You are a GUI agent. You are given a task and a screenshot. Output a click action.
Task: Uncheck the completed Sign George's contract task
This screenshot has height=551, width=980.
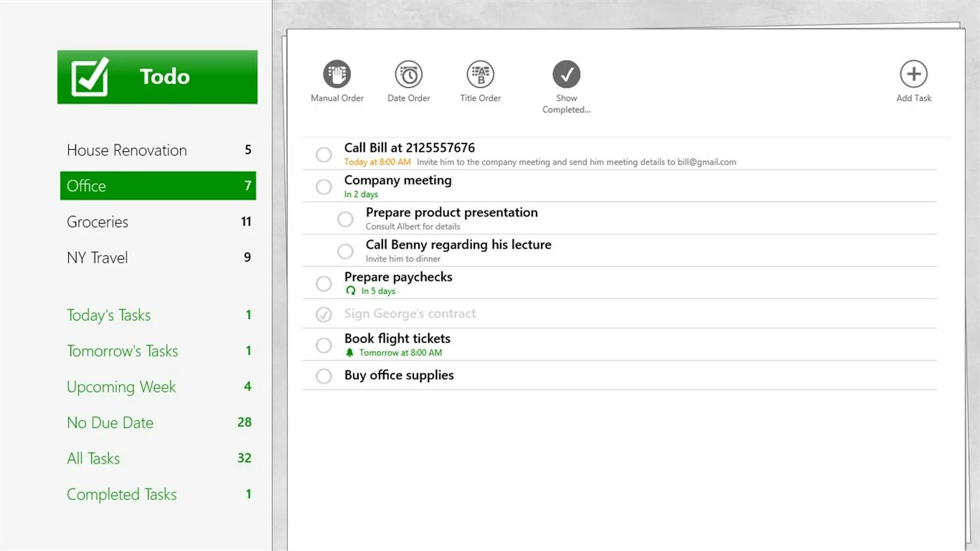tap(324, 314)
